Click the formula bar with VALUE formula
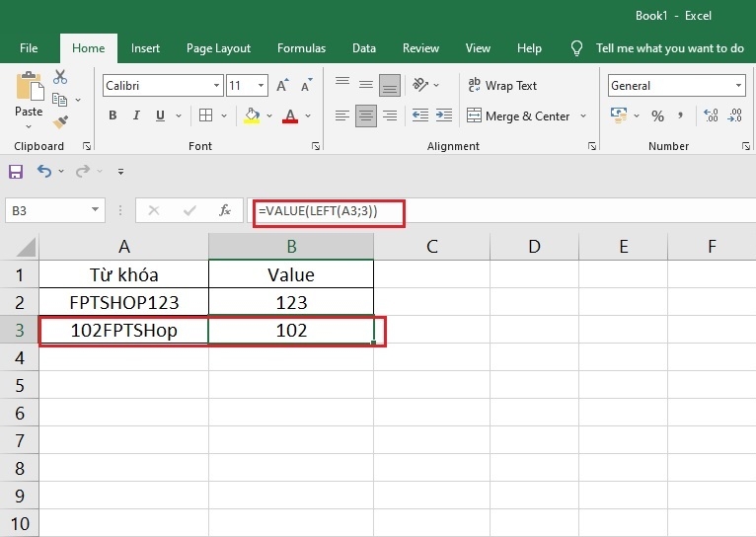Screen dimensions: 756x537 click(501, 210)
